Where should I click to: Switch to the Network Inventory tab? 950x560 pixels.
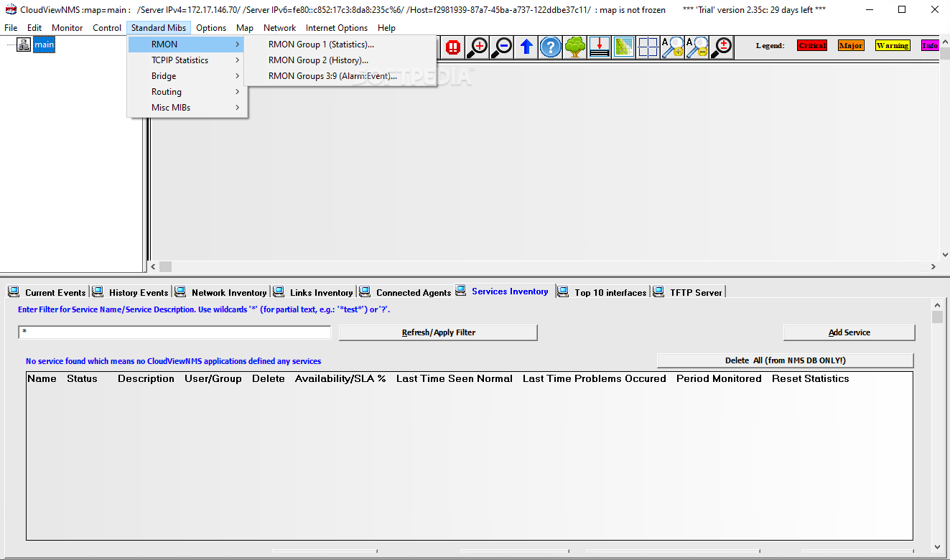point(221,292)
